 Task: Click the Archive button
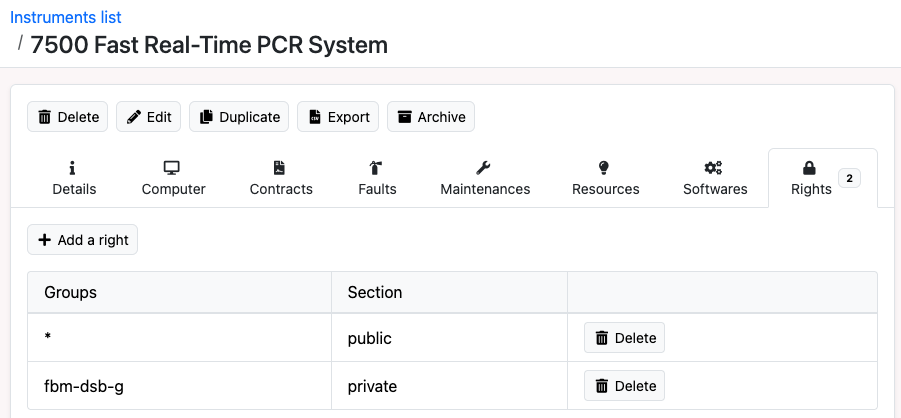(431, 117)
